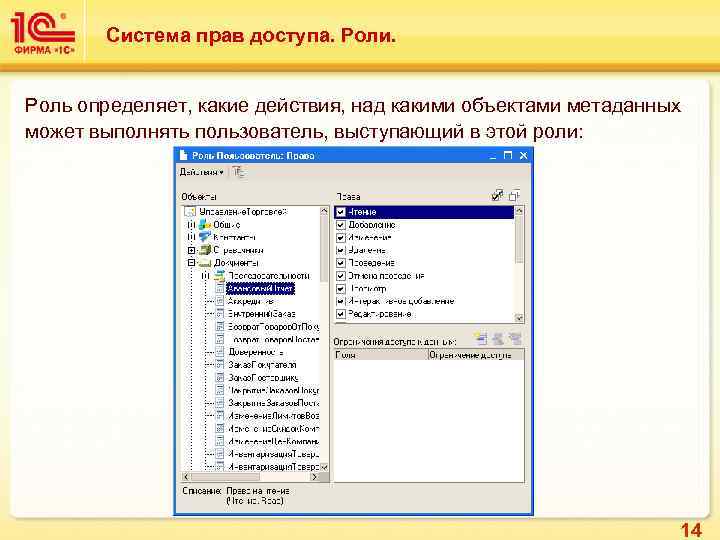Collapse the Документы tree branch
The width and height of the screenshot is (720, 540).
click(191, 263)
